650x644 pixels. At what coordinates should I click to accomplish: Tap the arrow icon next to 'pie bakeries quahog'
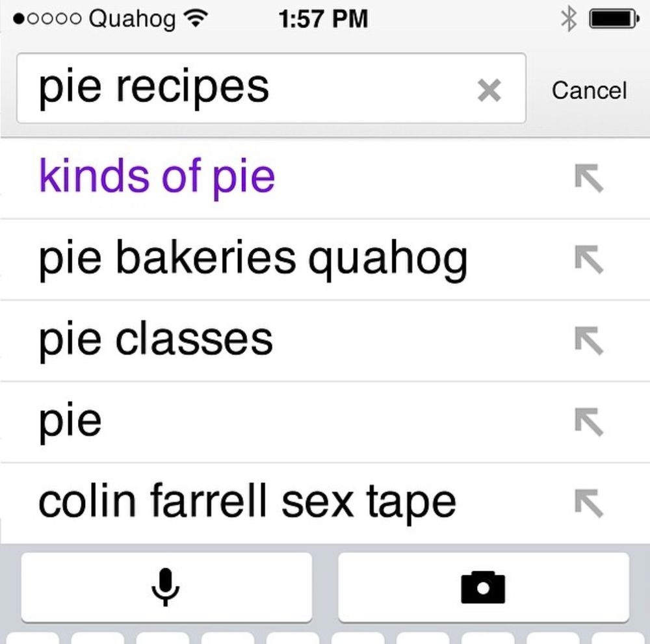[x=589, y=259]
